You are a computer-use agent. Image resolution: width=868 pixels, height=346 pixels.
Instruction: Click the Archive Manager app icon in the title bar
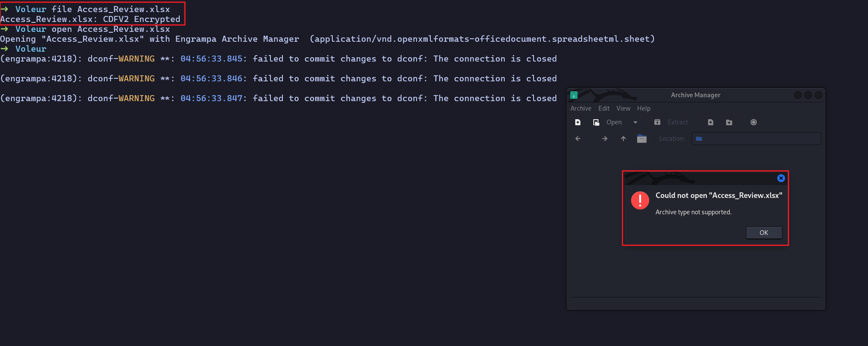pyautogui.click(x=574, y=95)
